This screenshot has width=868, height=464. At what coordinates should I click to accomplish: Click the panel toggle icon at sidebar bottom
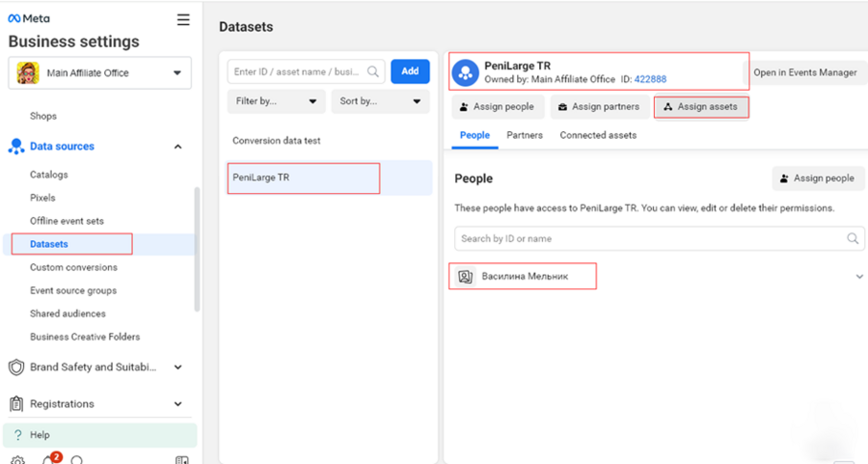(181, 460)
